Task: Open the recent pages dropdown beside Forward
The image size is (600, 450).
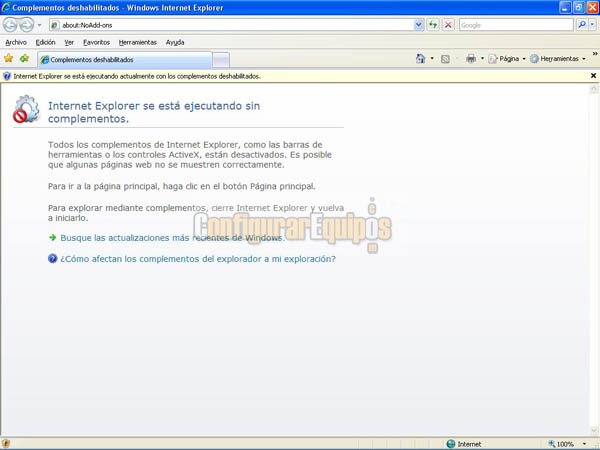Action: coord(39,25)
